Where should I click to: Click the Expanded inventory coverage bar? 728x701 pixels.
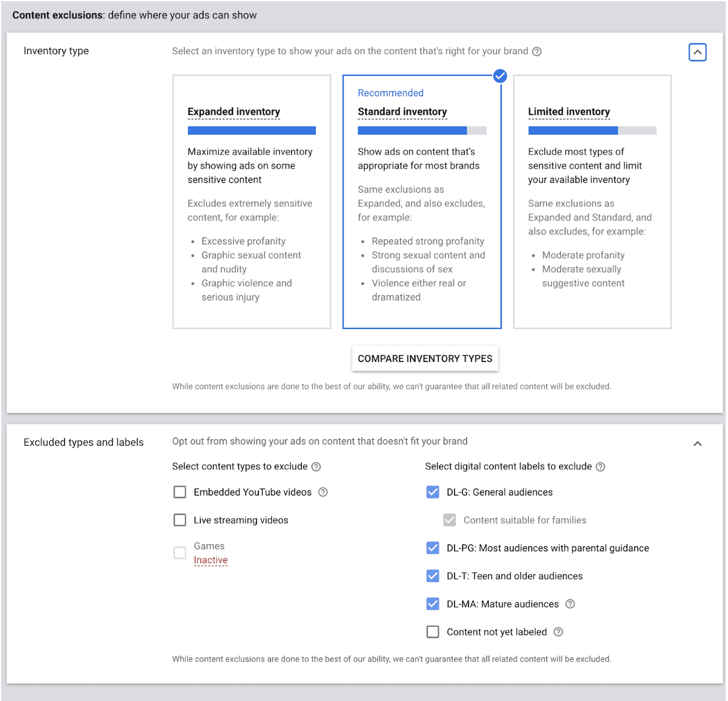click(252, 131)
